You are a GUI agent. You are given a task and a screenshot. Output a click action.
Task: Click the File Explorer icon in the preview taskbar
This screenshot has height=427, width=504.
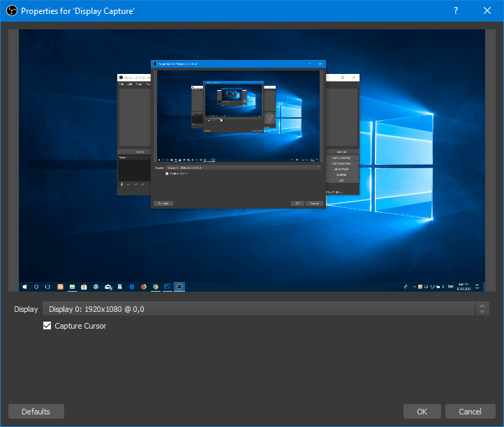(72, 286)
